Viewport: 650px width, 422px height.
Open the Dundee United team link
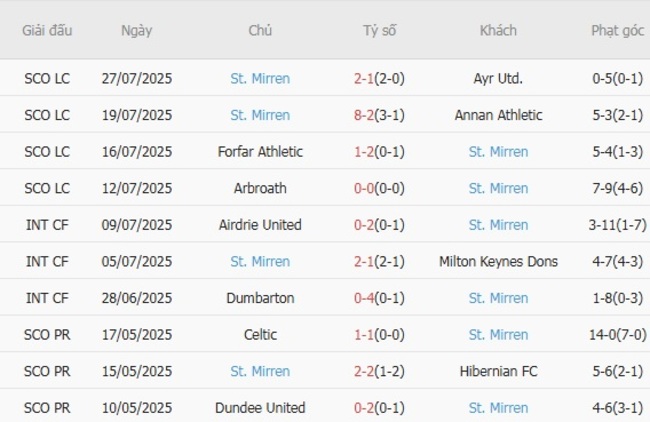coord(260,408)
